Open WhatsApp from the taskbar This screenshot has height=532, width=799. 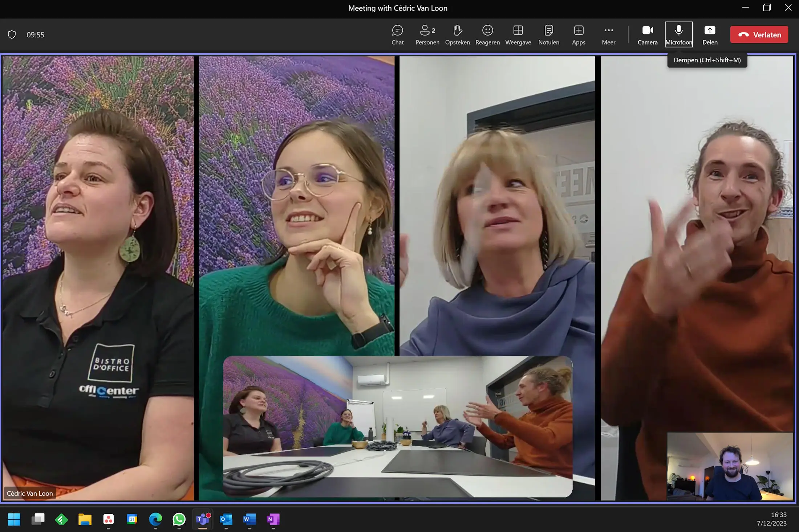pos(179,519)
